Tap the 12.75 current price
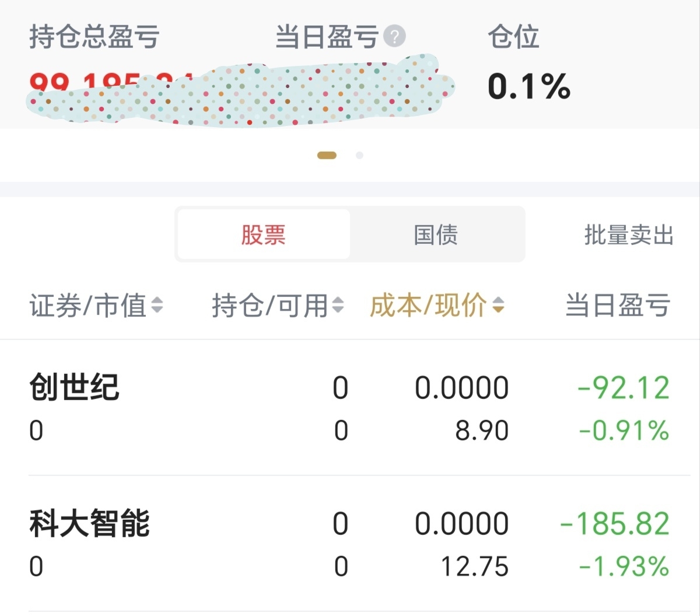This screenshot has height=616, width=700. tap(475, 566)
